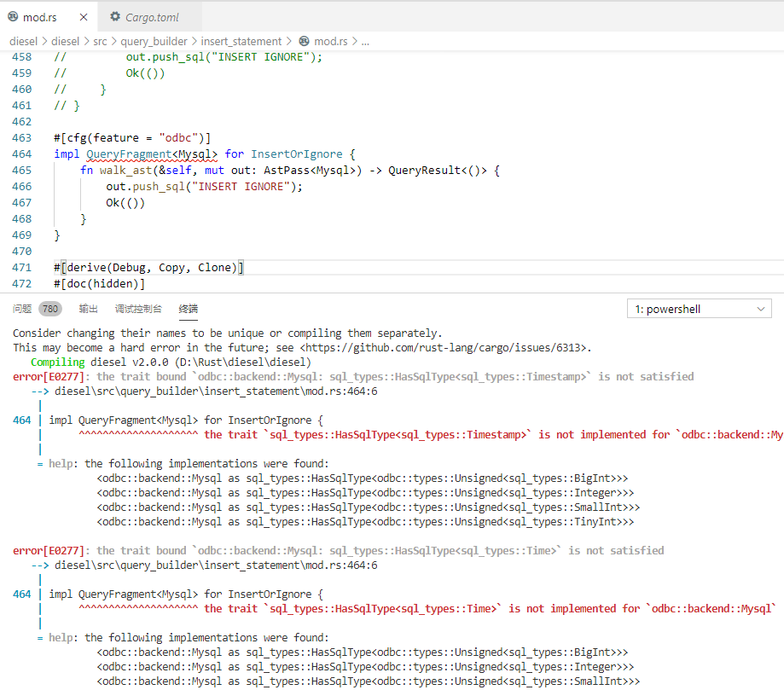Click 'mod.rs' in the breadcrumb path

click(x=330, y=42)
